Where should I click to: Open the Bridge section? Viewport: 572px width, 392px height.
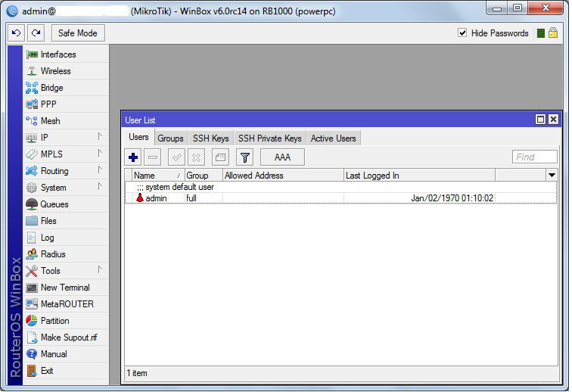pos(66,88)
